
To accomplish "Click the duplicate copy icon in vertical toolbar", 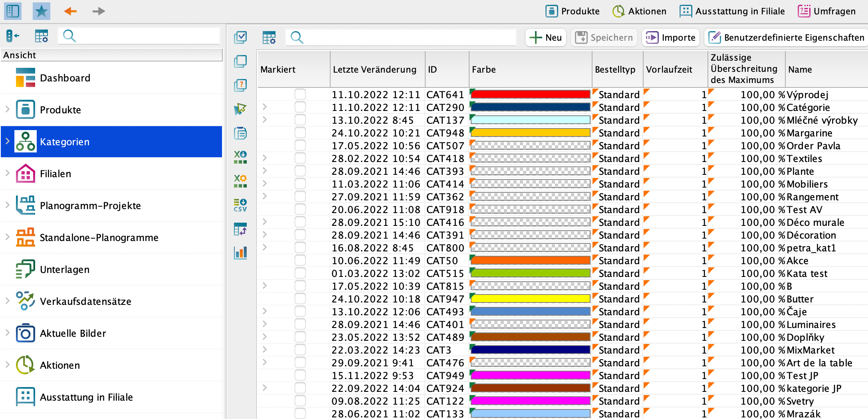I will tap(240, 61).
